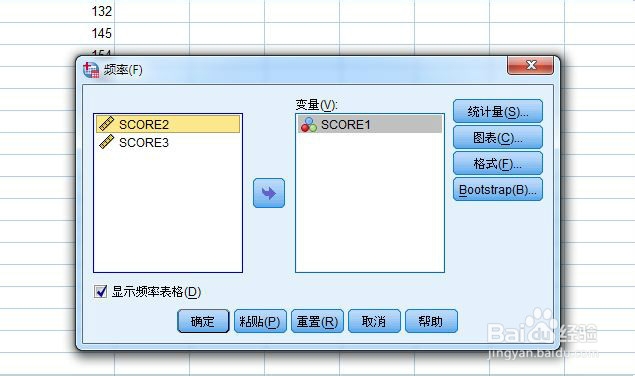Image resolution: width=635 pixels, height=376 pixels.
Task: Click the ruler icon beside SCORE2
Action: 106,124
